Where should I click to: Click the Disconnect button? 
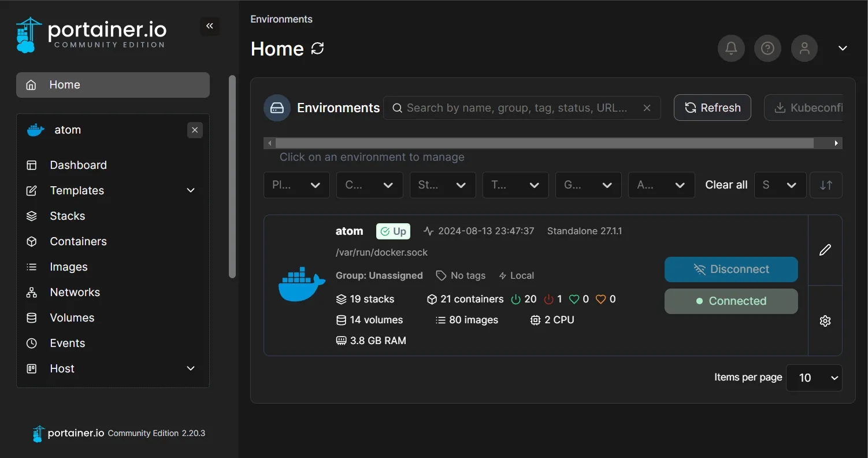[731, 269]
